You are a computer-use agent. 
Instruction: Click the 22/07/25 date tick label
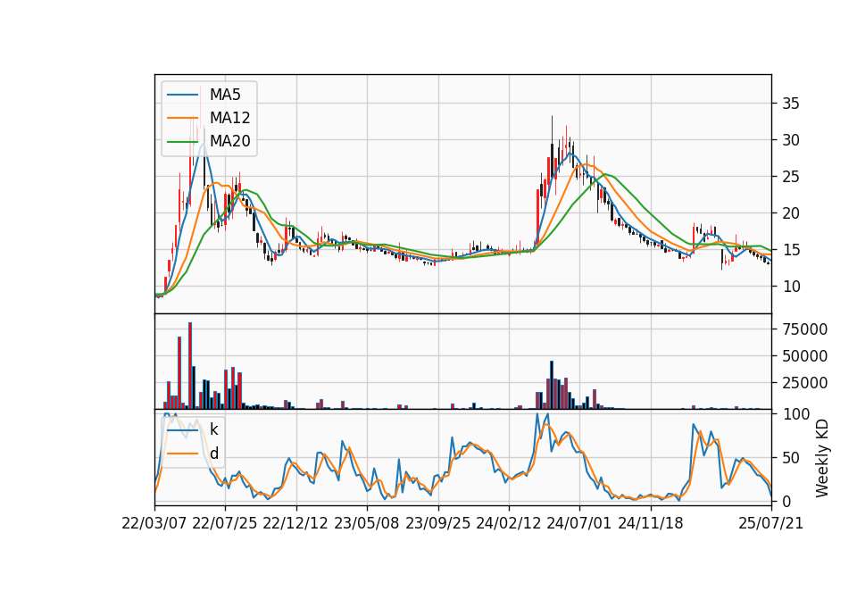pyautogui.click(x=225, y=523)
